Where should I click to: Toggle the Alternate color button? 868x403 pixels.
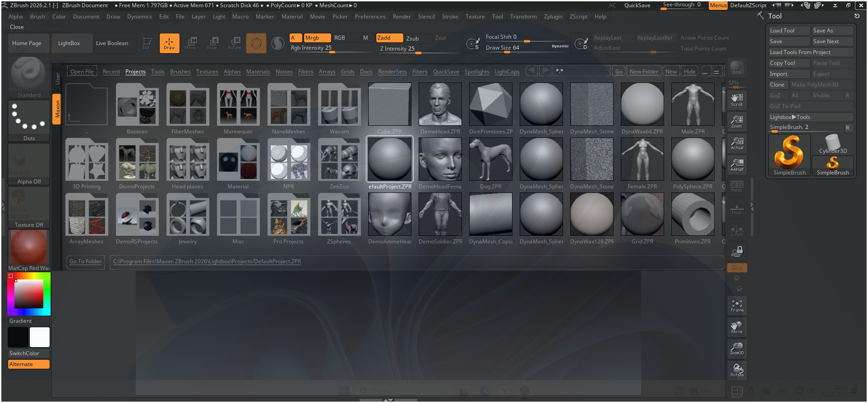[x=29, y=364]
